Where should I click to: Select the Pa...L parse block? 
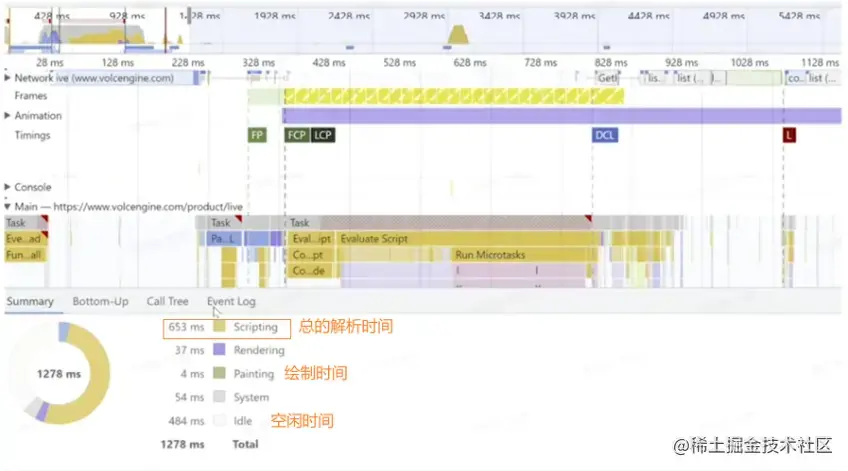pos(223,238)
